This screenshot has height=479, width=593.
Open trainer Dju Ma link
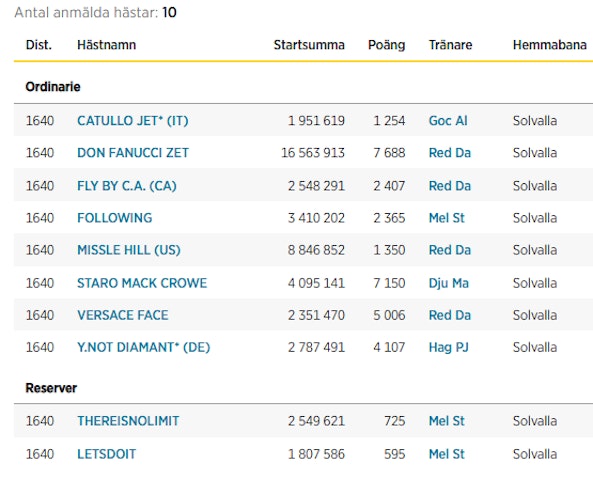pos(449,283)
